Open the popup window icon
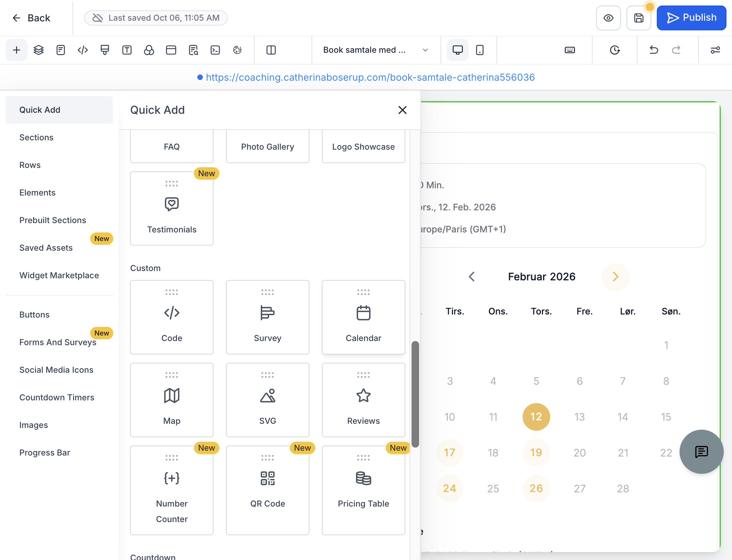Image resolution: width=732 pixels, height=560 pixels. (x=171, y=50)
